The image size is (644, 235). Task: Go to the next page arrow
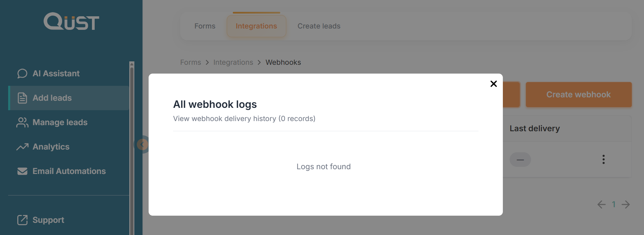[x=626, y=204]
